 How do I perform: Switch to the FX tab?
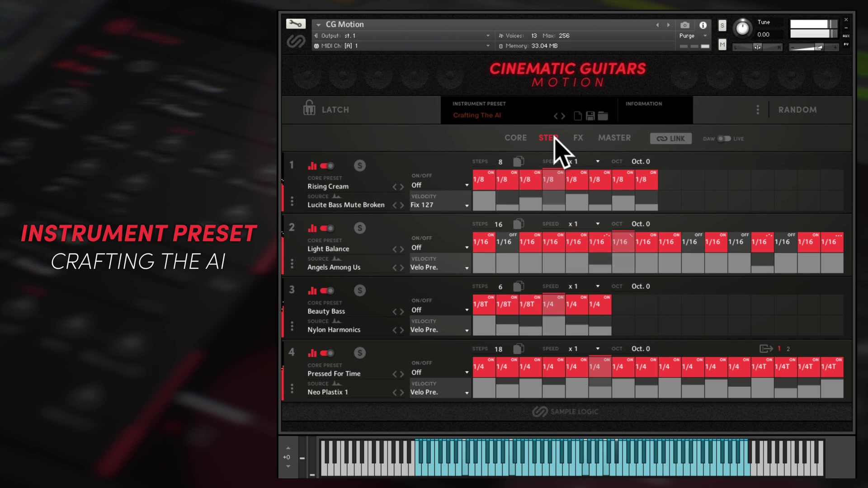[578, 138]
